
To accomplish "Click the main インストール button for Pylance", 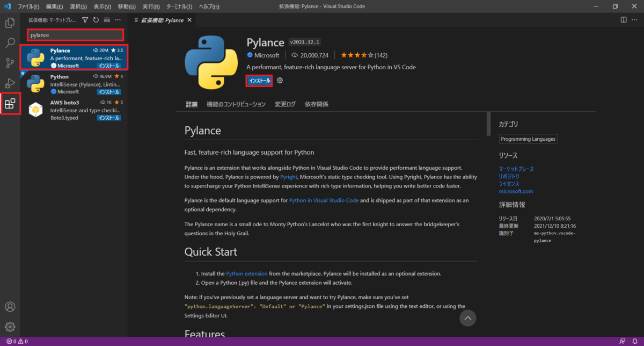I will click(x=259, y=81).
